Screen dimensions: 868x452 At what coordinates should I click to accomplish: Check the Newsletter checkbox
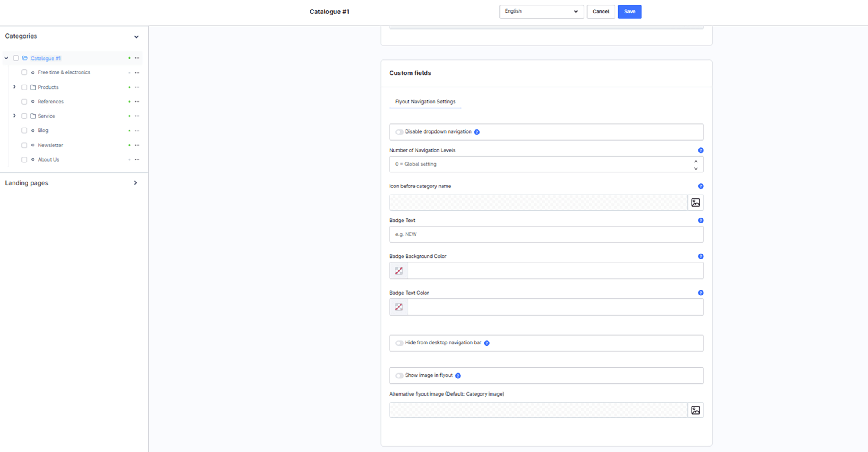pyautogui.click(x=24, y=145)
